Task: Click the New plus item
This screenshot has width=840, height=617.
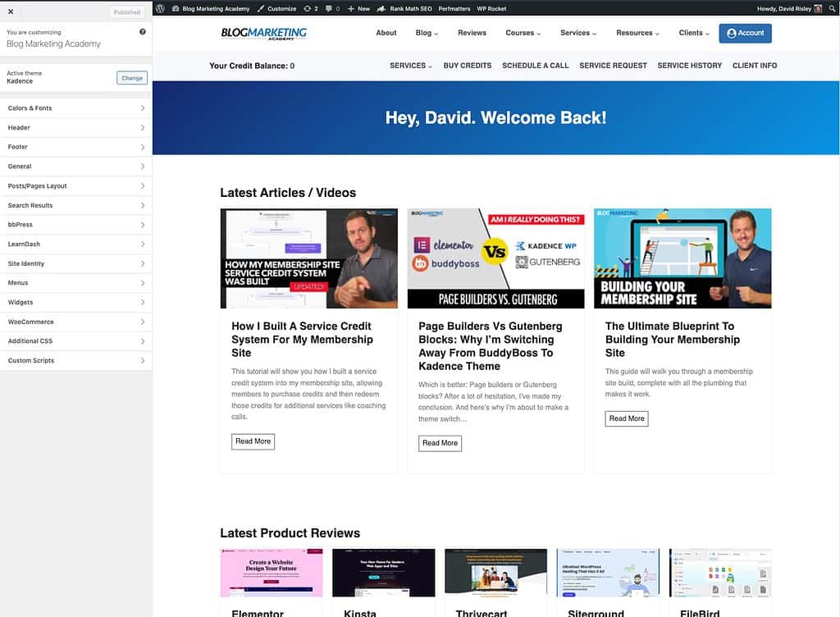Action: coord(358,8)
